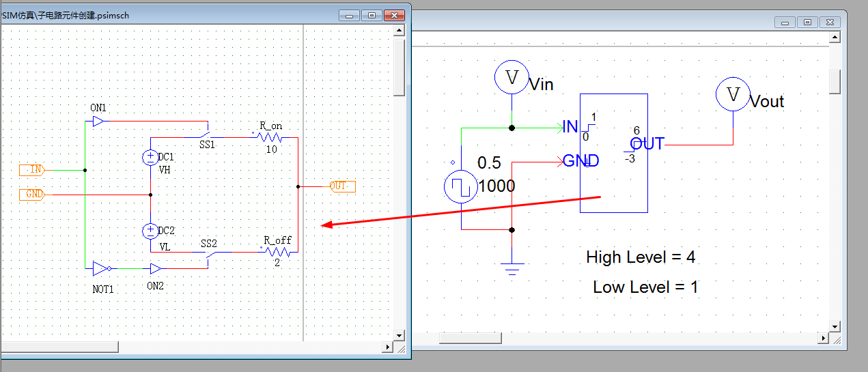Click the GND label on subcircuit block
Screen dimensions: 868x372
580,161
